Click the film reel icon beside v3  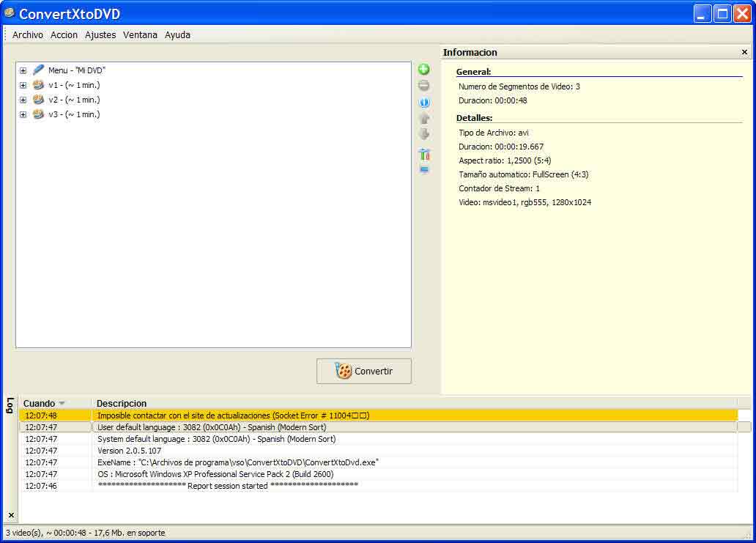[x=39, y=114]
